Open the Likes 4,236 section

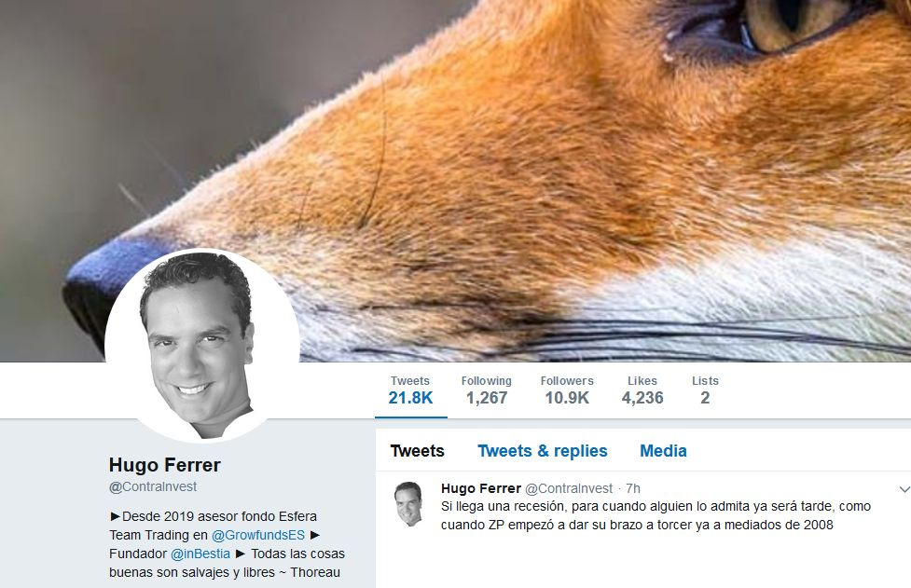pos(642,390)
